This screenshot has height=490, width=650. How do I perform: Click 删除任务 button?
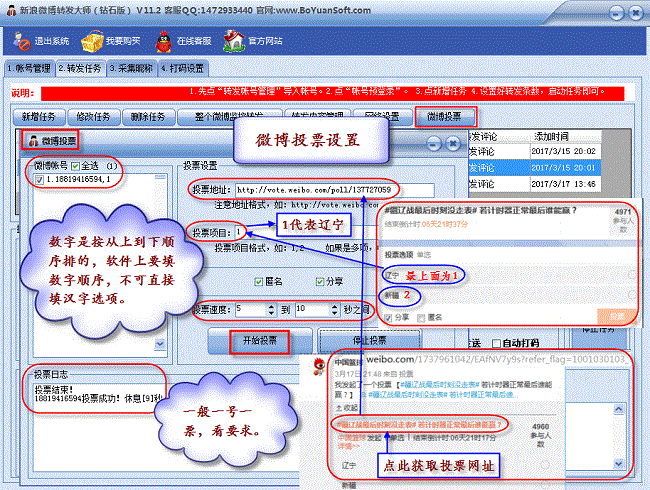(148, 117)
